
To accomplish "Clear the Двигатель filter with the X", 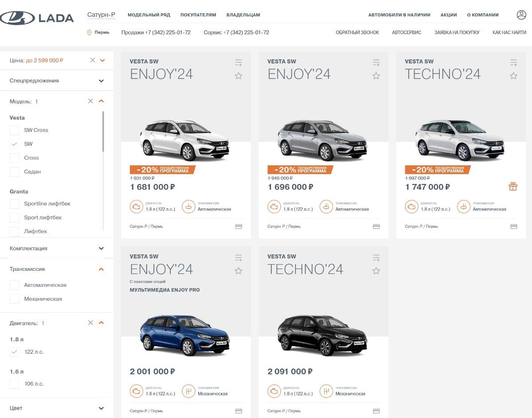I will (90, 323).
